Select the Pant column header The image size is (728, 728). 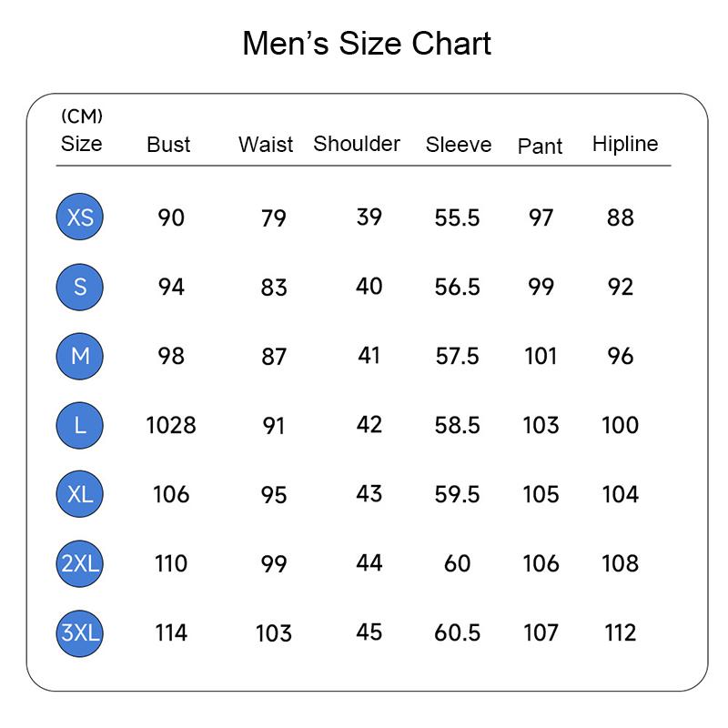(540, 147)
